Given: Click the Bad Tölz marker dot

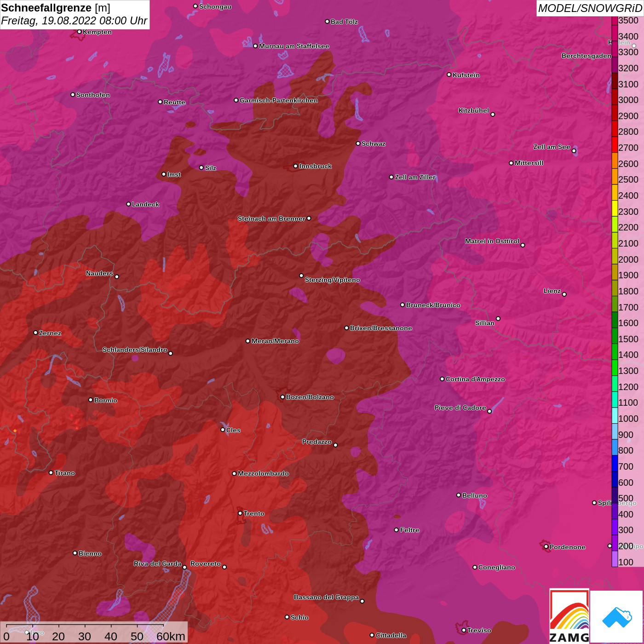Looking at the screenshot, I should (x=327, y=22).
